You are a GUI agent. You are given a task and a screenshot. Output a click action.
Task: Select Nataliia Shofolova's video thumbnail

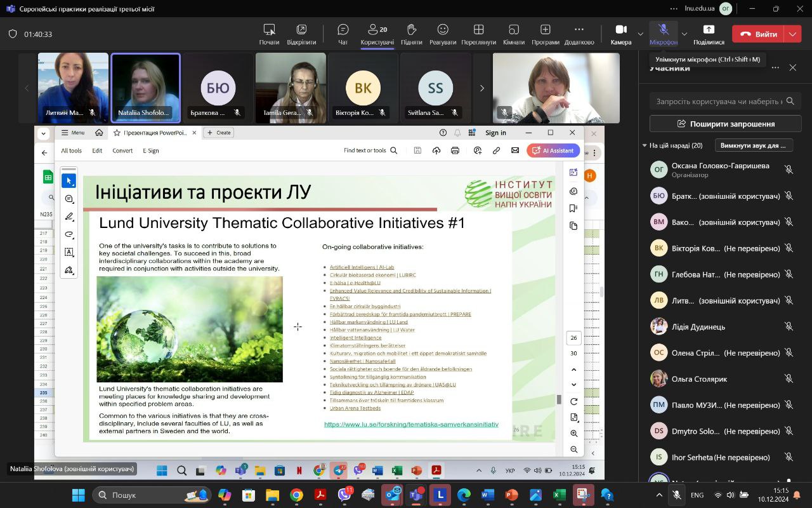[146, 88]
